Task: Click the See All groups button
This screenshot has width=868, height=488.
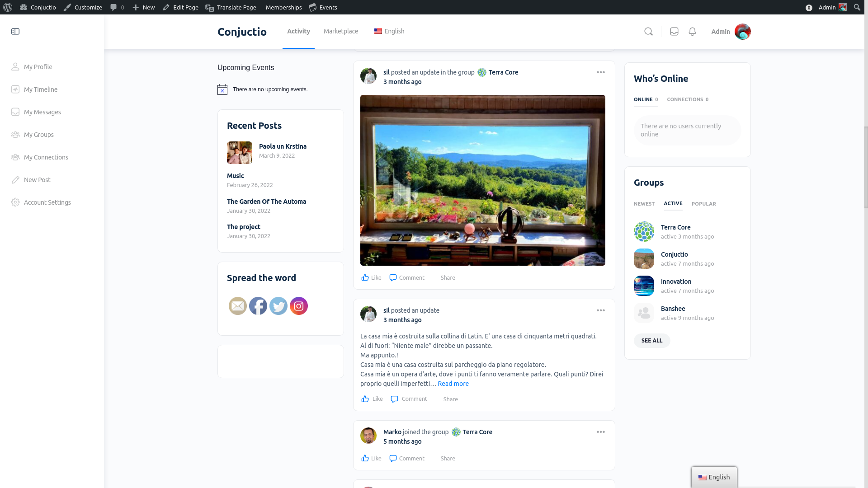Action: (652, 341)
